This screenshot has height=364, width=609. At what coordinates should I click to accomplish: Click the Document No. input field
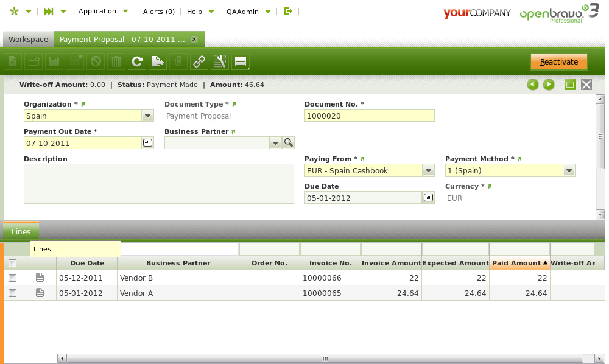[369, 116]
